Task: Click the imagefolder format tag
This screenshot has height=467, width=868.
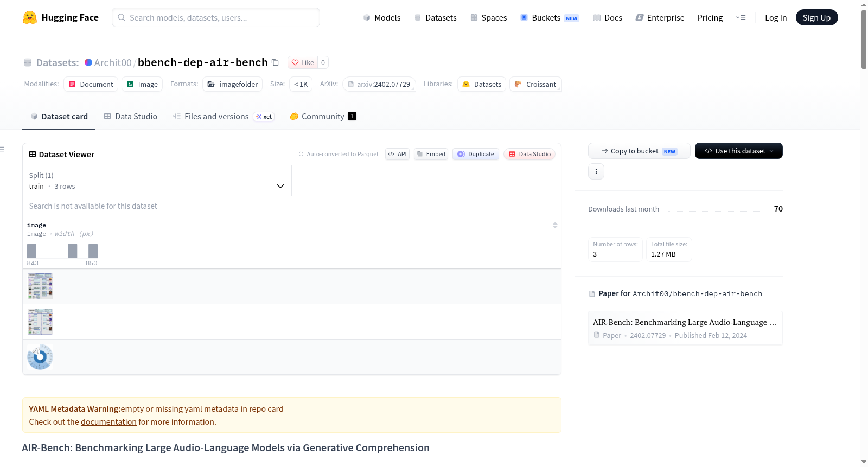Action: point(233,84)
